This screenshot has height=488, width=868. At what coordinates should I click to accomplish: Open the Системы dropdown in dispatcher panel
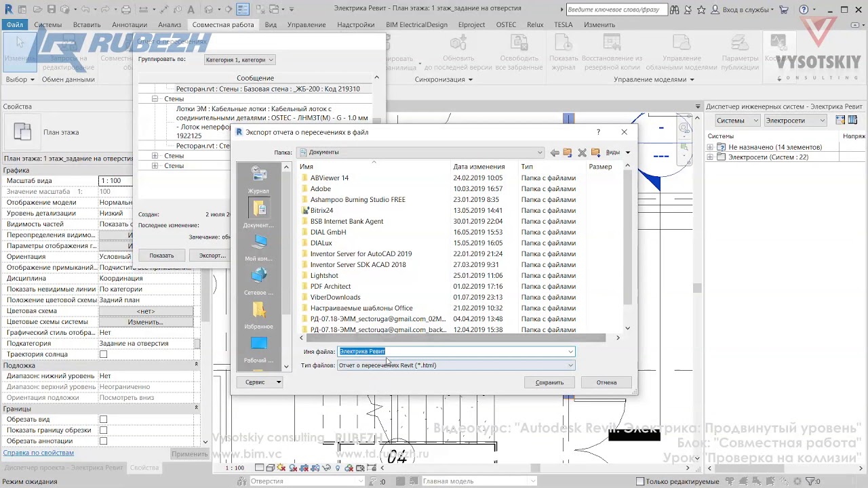click(737, 121)
